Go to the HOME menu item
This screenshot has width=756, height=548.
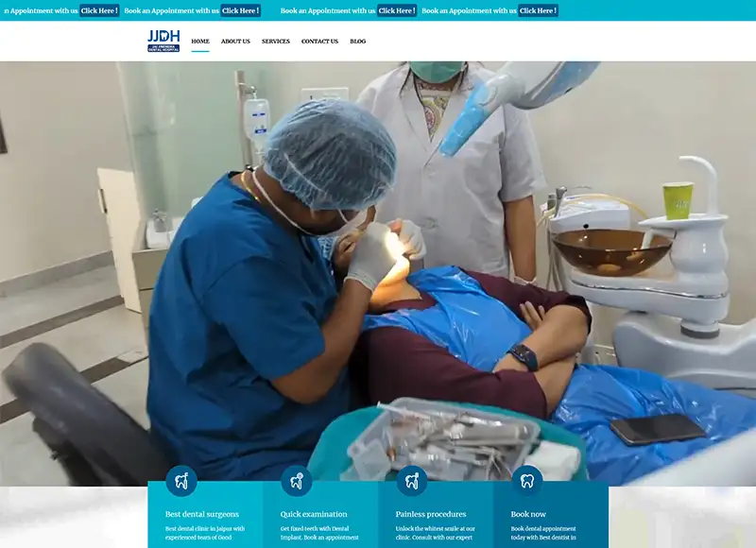click(199, 41)
